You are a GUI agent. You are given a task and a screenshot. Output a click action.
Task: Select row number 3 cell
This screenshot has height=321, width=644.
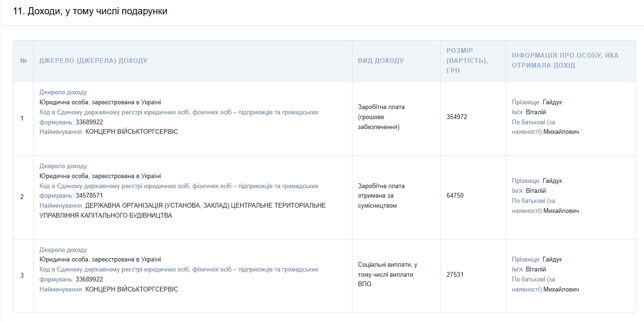(23, 276)
